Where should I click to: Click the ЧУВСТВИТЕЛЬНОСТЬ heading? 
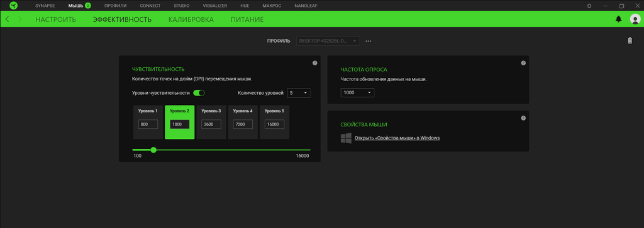[x=158, y=69]
